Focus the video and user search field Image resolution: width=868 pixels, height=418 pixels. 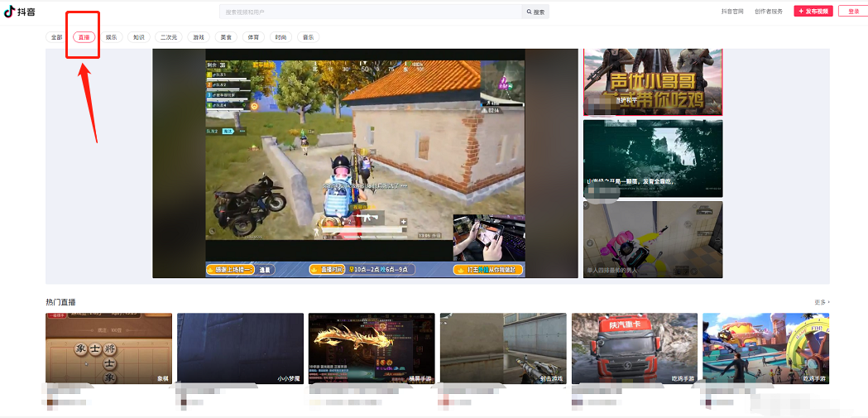tap(371, 12)
